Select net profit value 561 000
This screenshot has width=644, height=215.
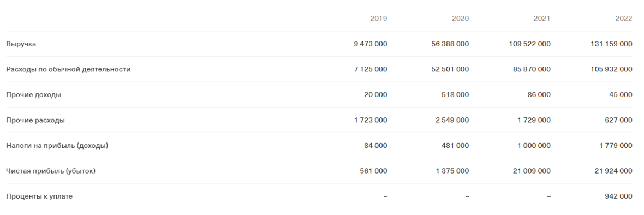coord(373,171)
